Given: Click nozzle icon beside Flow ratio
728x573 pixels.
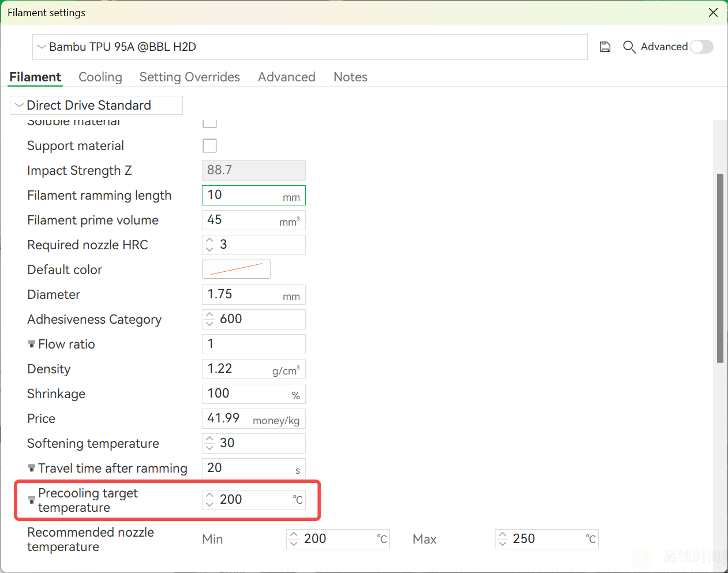Looking at the screenshot, I should (32, 344).
